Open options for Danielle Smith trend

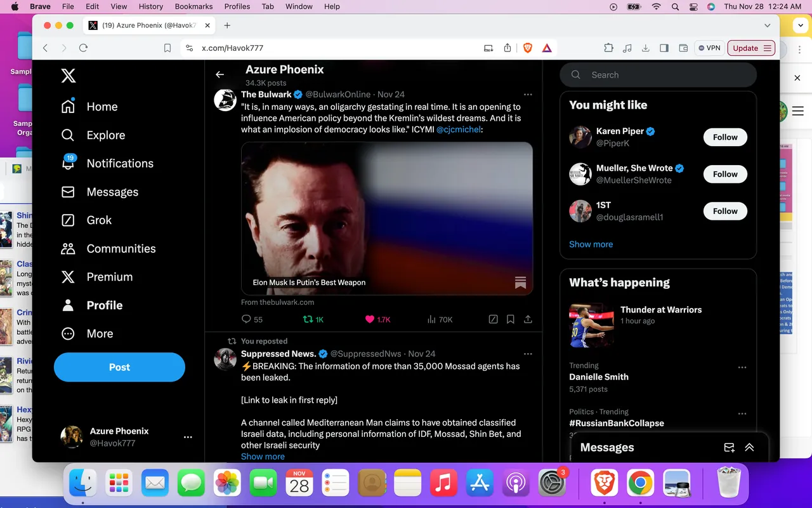click(x=742, y=368)
